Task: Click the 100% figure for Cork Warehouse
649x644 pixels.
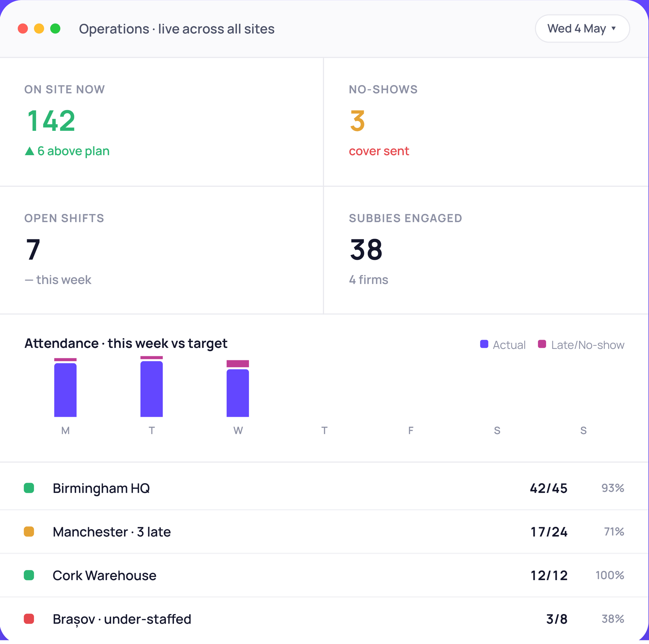Action: click(610, 575)
